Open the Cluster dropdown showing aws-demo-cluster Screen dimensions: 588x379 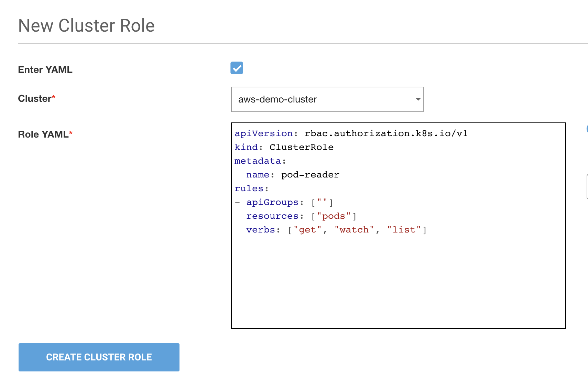click(327, 99)
